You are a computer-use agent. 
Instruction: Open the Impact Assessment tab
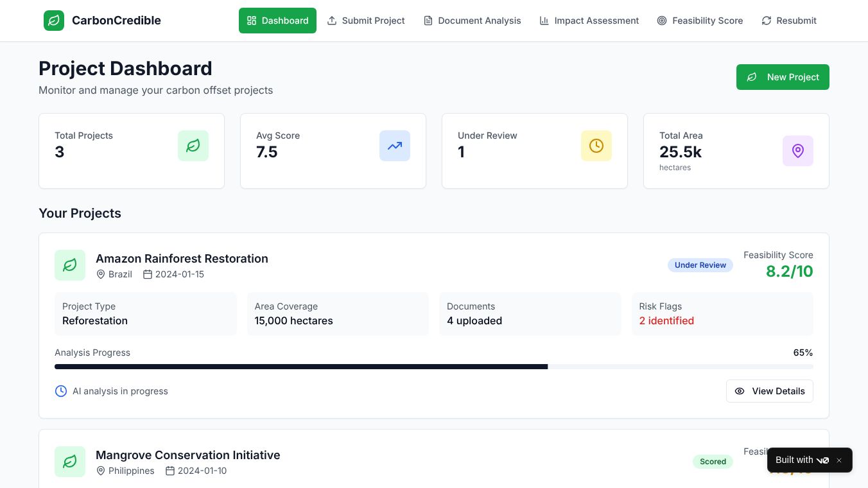[x=589, y=21]
